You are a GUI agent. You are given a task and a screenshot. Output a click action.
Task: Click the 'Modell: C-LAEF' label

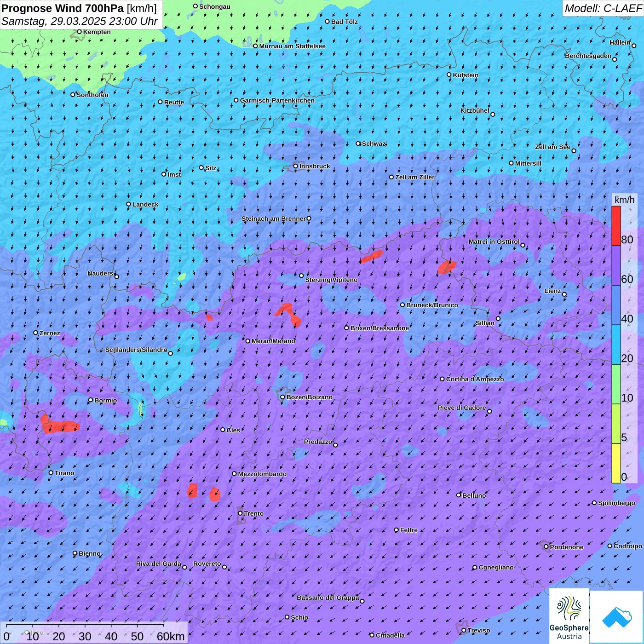(603, 8)
